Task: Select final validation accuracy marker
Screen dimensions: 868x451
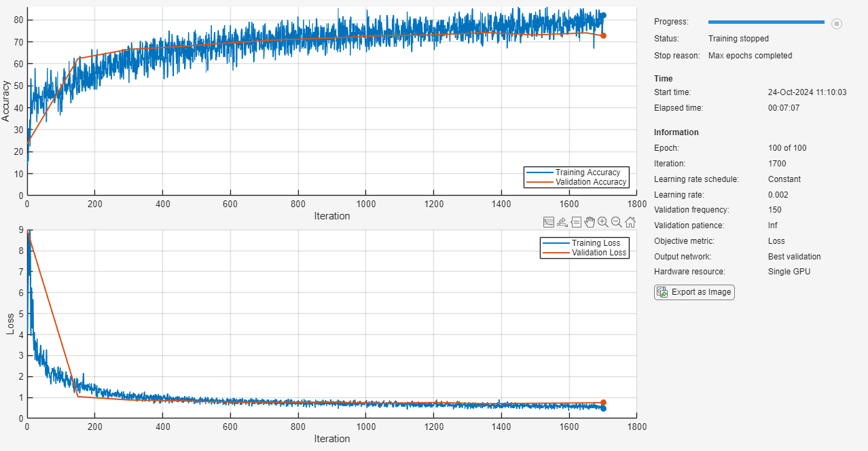Action: coord(603,35)
